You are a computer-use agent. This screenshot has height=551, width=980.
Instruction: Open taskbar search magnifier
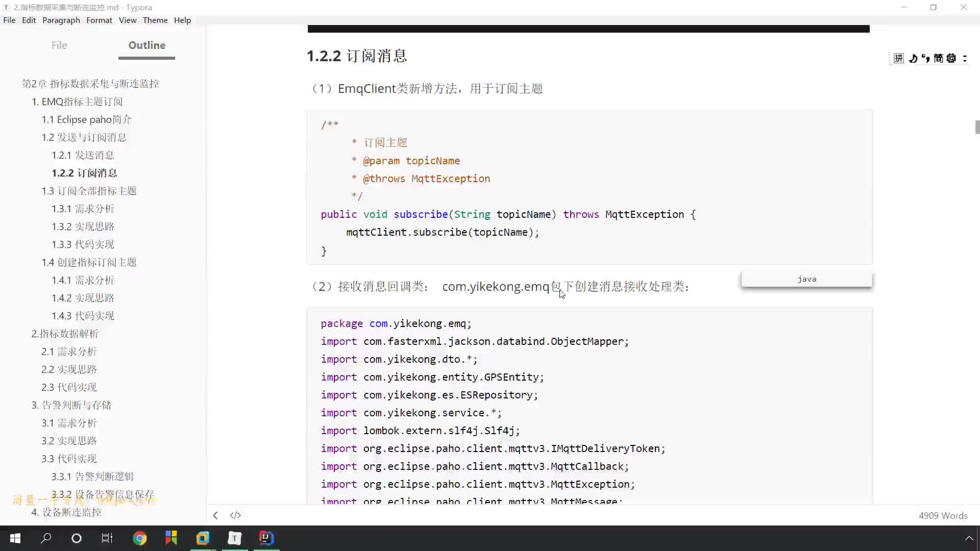point(46,538)
